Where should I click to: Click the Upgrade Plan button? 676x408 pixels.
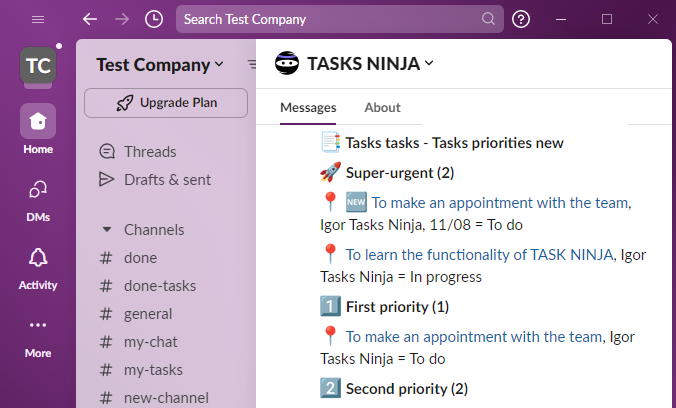coord(166,102)
